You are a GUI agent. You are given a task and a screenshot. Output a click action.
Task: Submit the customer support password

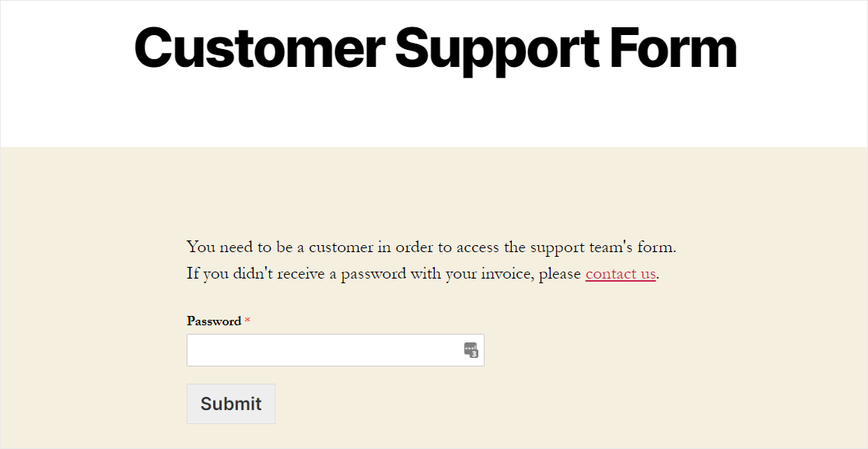pyautogui.click(x=231, y=404)
